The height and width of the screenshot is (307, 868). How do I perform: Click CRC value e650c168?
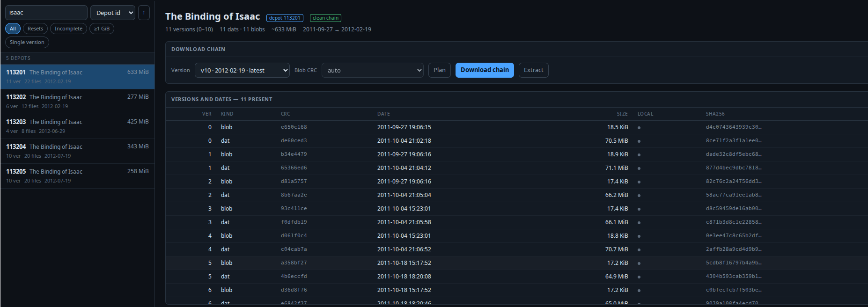tap(294, 127)
